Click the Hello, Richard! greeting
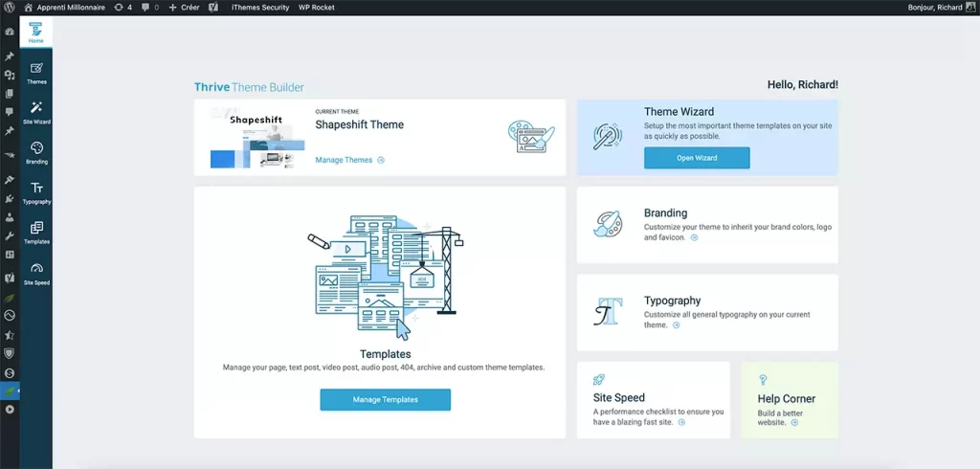This screenshot has width=980, height=469. (x=803, y=85)
